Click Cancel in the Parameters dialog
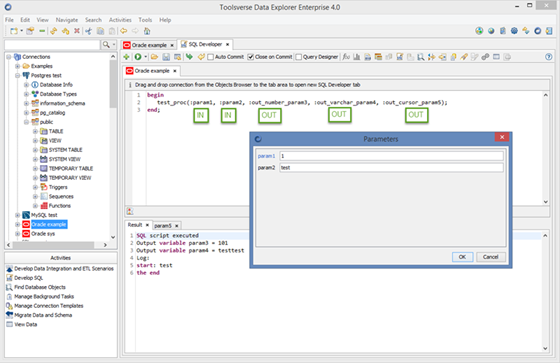The width and height of the screenshot is (560, 363). click(490, 257)
